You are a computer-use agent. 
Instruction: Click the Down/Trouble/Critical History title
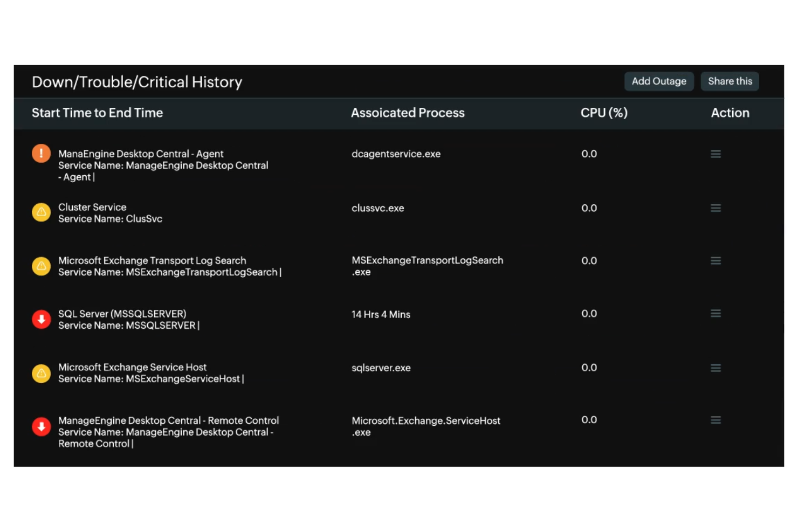tap(137, 82)
